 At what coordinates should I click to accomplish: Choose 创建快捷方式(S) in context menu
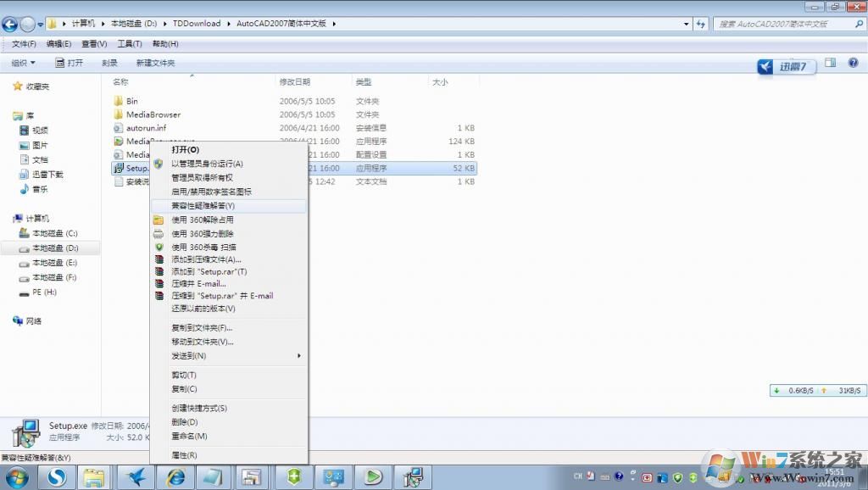click(x=228, y=409)
